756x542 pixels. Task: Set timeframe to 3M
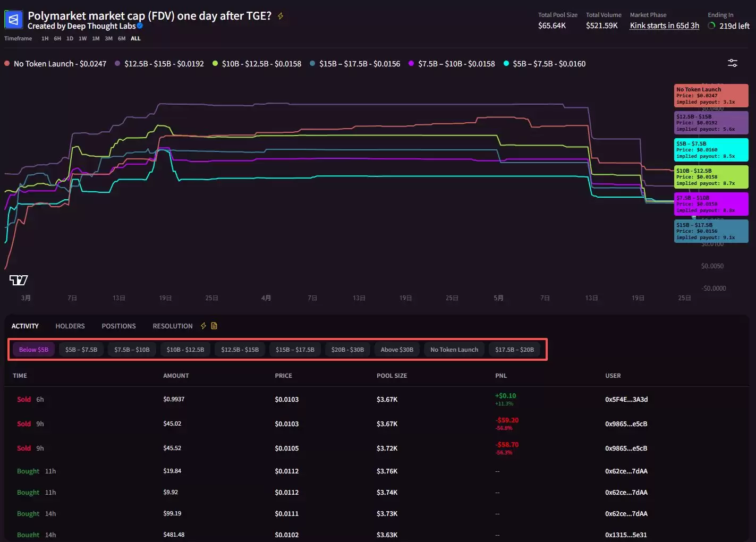(x=108, y=38)
